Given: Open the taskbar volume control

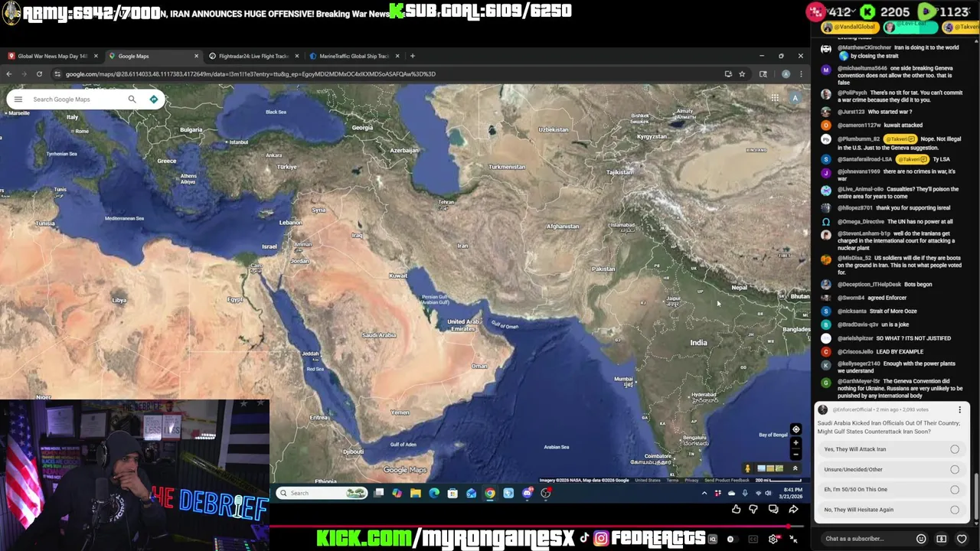Looking at the screenshot, I should 768,493.
